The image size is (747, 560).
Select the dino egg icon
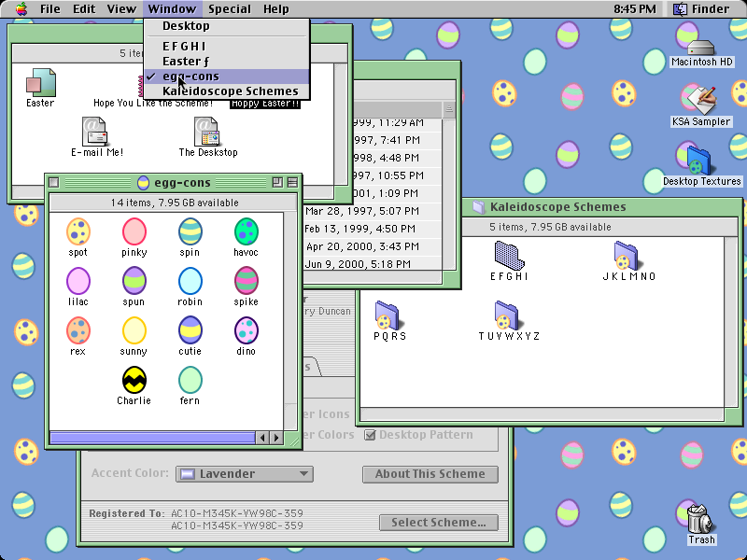246,330
